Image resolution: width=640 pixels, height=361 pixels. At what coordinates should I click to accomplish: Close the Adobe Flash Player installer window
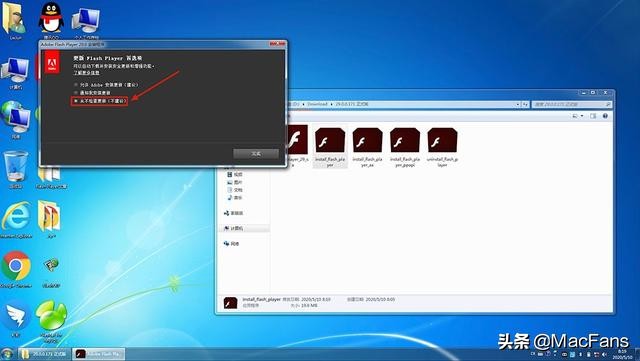pos(278,44)
